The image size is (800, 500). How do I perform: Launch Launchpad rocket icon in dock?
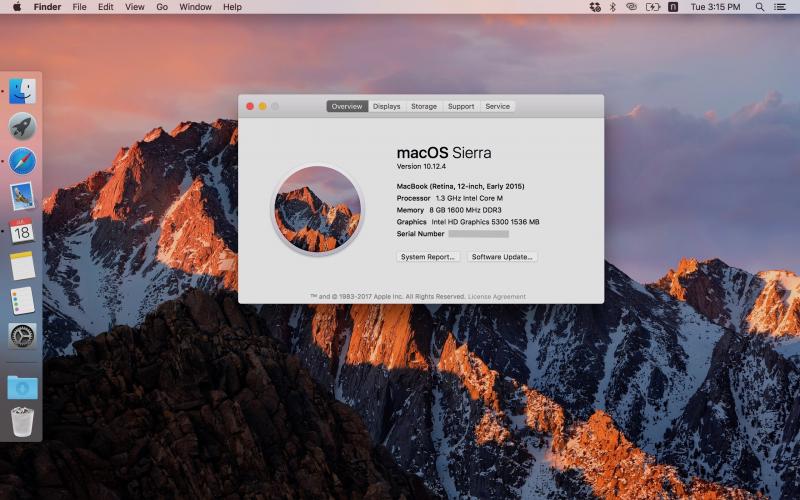coord(22,127)
